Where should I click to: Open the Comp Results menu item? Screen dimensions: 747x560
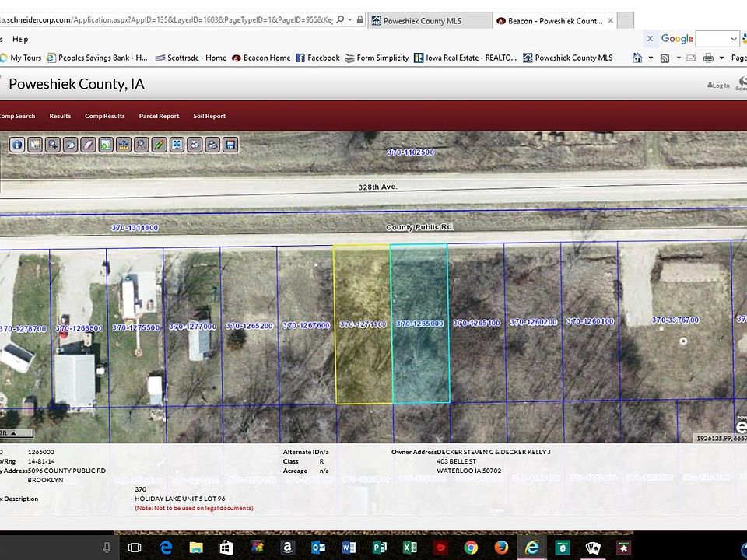(104, 116)
